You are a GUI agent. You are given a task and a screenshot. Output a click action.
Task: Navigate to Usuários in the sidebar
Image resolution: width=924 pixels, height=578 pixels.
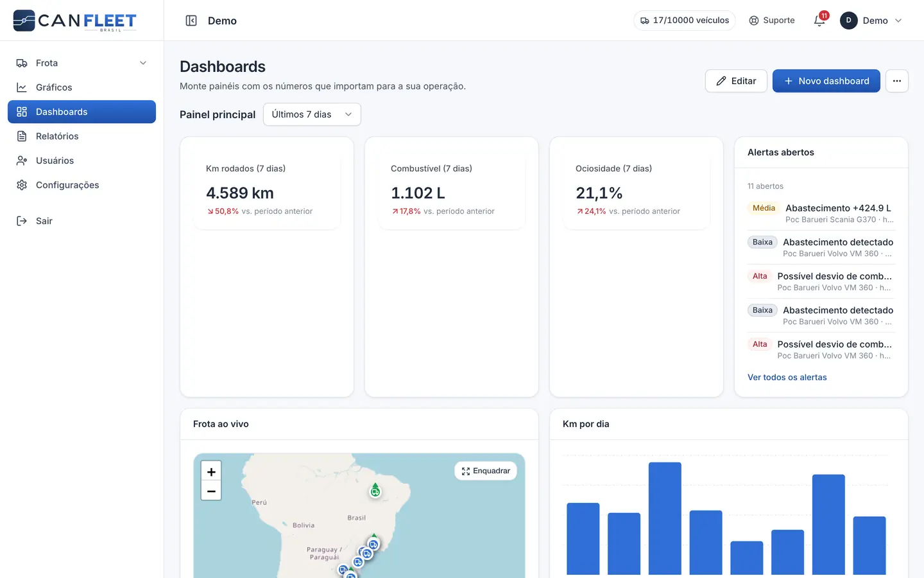81,161
